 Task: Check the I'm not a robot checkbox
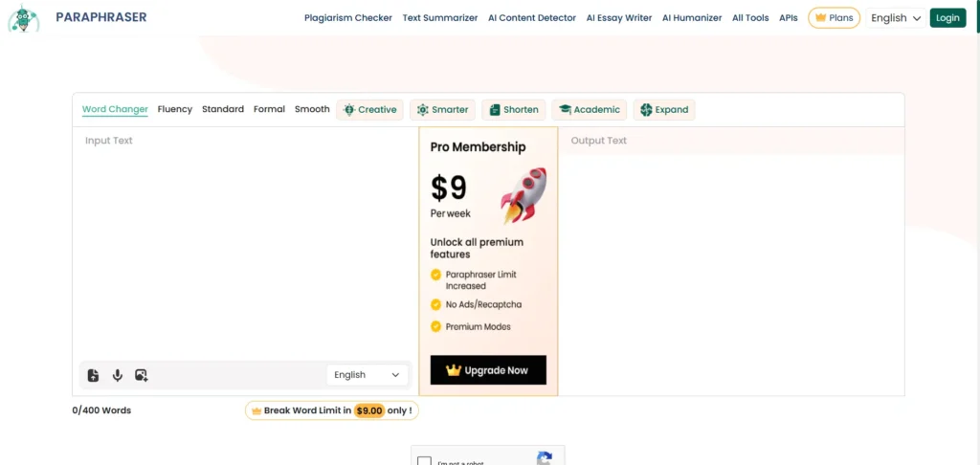pyautogui.click(x=424, y=461)
